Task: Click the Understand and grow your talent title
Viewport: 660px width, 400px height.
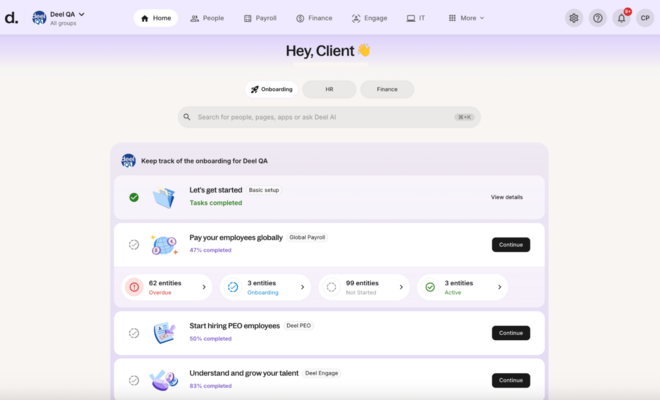Action: coord(244,373)
